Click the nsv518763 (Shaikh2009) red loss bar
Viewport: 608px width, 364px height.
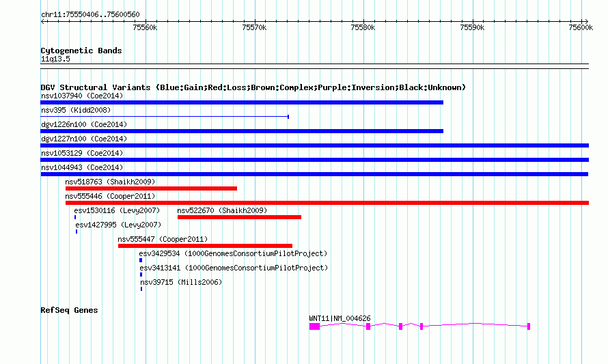click(x=151, y=188)
